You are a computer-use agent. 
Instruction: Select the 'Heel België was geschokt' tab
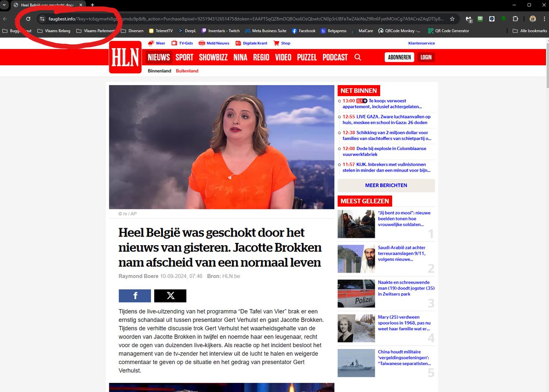48,5
